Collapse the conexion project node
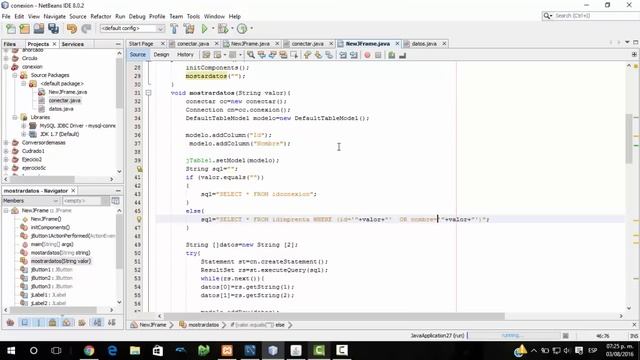This screenshot has width=640, height=360. click(x=6, y=67)
